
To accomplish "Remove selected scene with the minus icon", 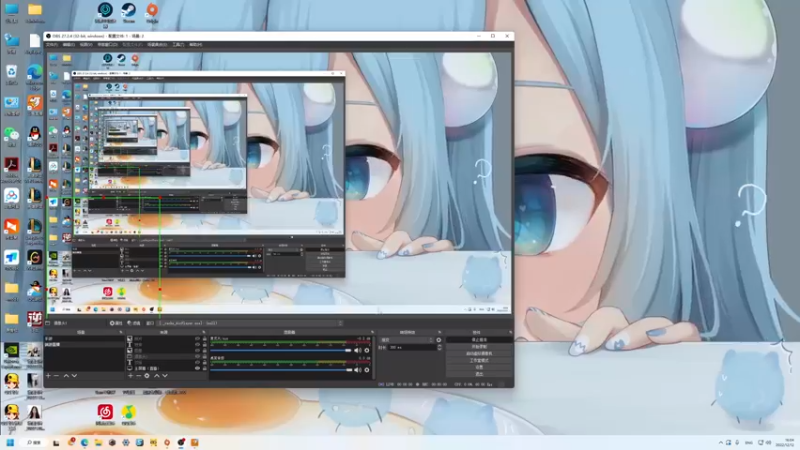I will tap(56, 376).
